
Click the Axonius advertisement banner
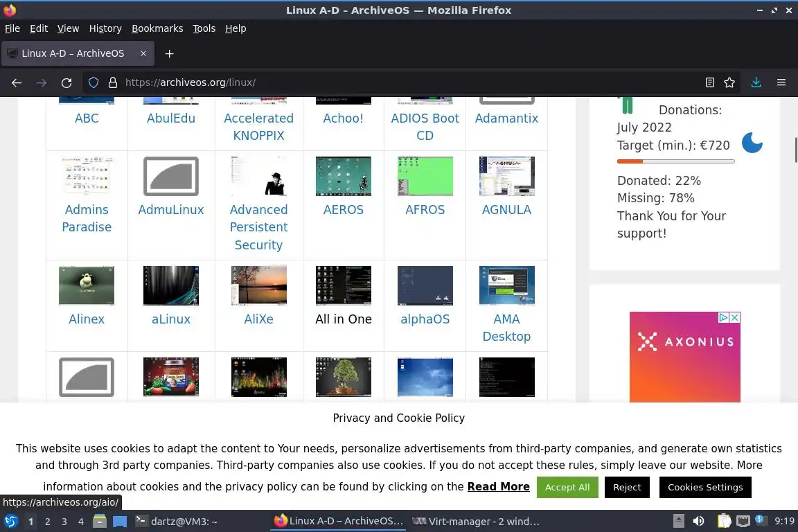tap(684, 357)
